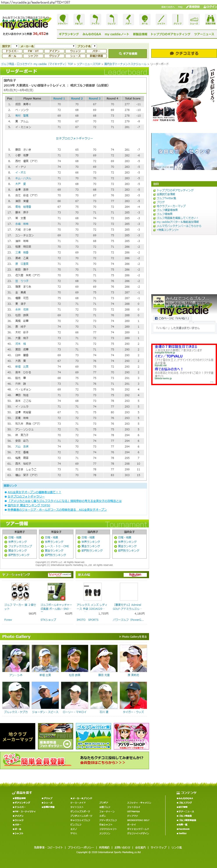
Task: Open 国内女子トーナメントスケジュール breadcrumb link
Action: point(125,64)
